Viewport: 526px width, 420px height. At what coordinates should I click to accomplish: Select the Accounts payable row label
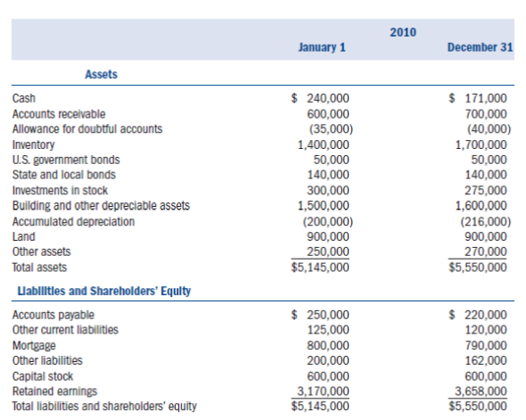point(53,315)
